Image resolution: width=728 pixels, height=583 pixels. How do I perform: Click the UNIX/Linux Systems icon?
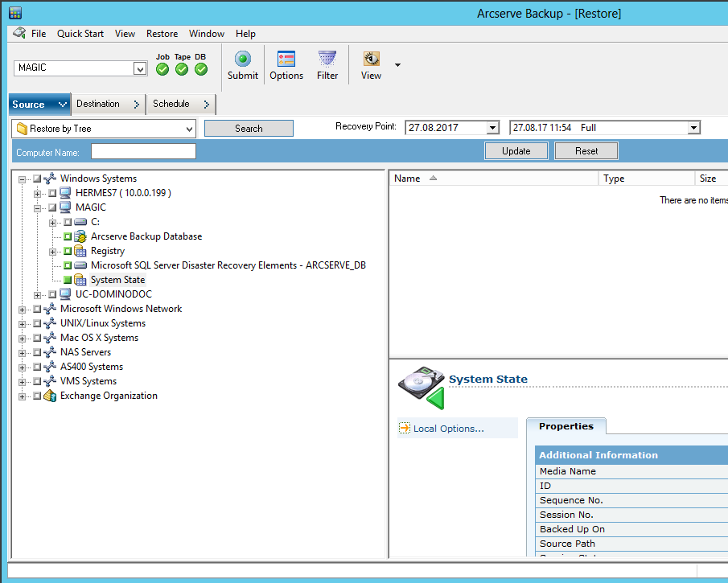tap(50, 323)
